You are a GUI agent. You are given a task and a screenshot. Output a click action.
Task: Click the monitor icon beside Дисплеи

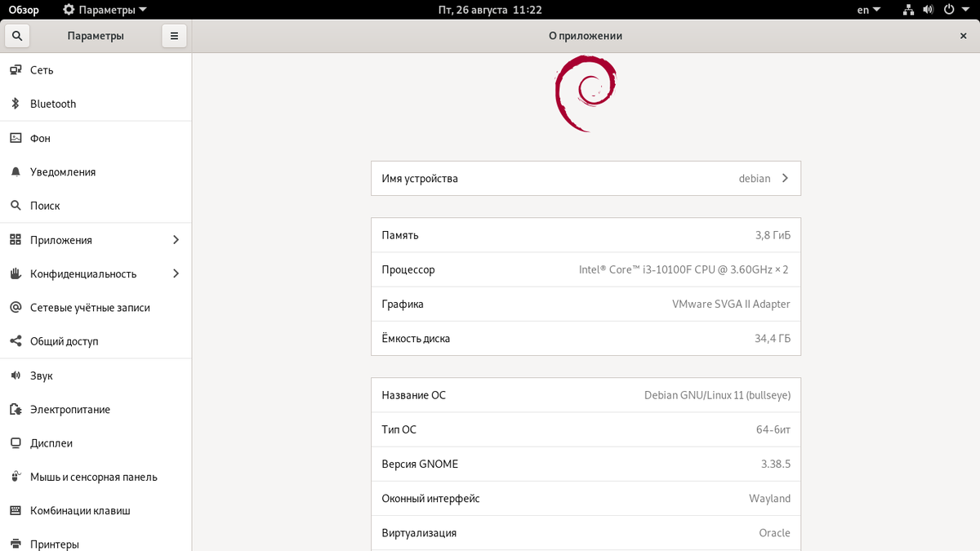pyautogui.click(x=15, y=443)
